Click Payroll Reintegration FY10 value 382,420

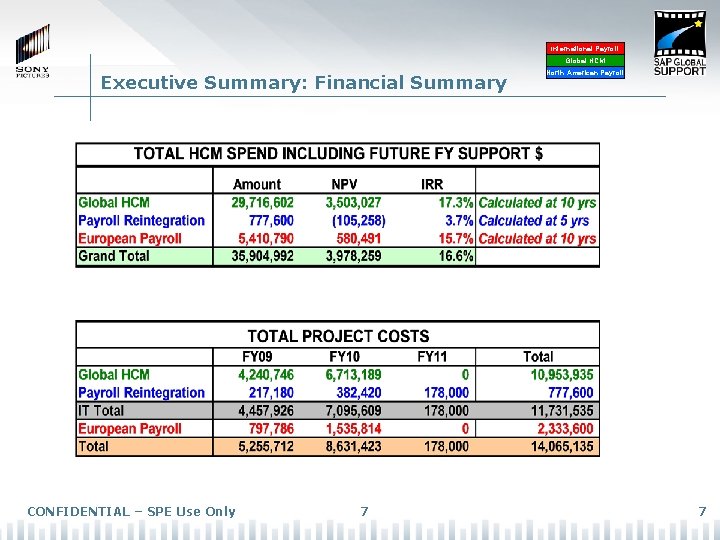pos(359,393)
